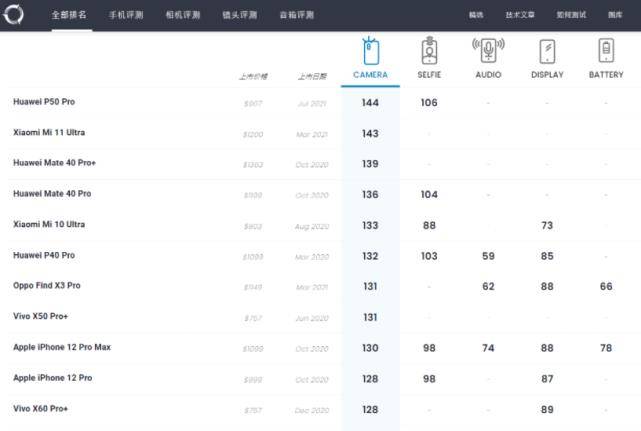The width and height of the screenshot is (641, 431).
Task: Sort by 上市日期 column header
Action: [x=311, y=76]
